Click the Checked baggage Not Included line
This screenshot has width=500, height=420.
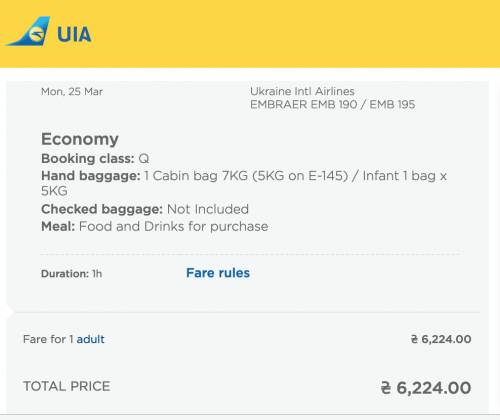145,209
